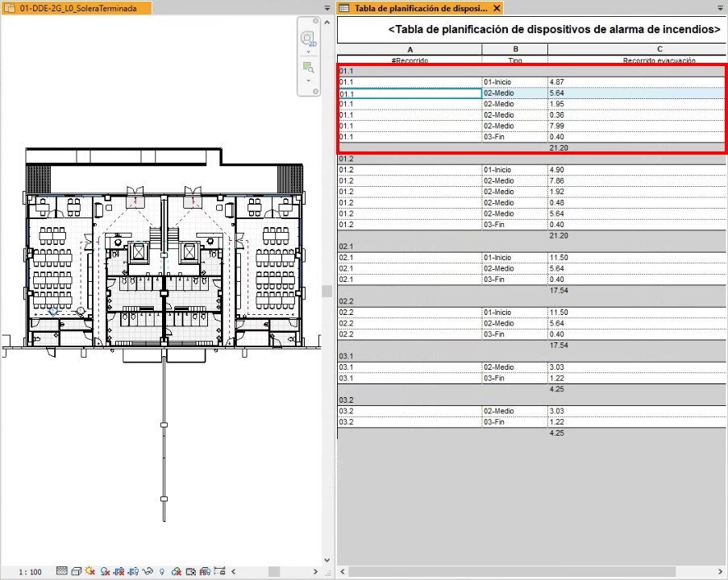Select column header B in the schedule
This screenshot has width=728, height=580.
click(x=514, y=49)
